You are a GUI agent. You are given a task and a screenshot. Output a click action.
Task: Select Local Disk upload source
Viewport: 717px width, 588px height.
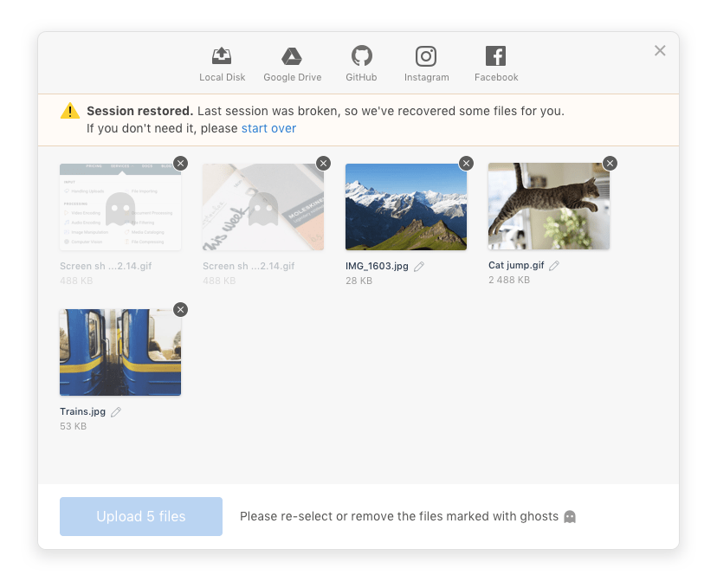(223, 64)
